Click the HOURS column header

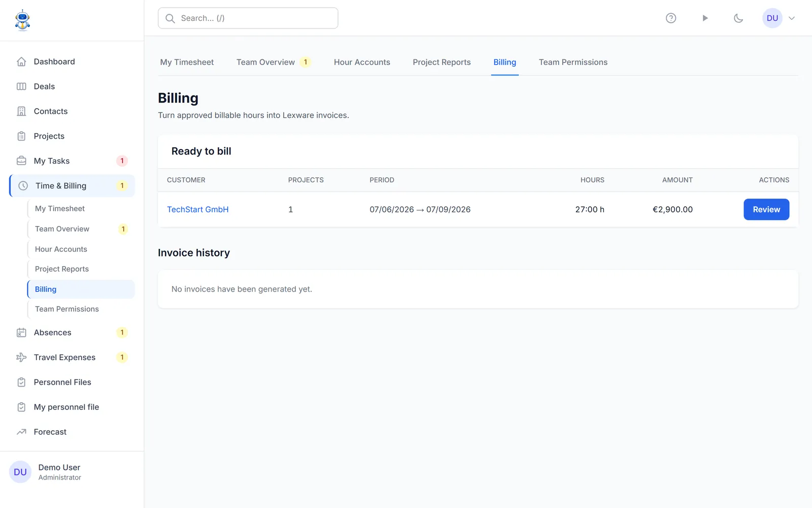(x=592, y=180)
